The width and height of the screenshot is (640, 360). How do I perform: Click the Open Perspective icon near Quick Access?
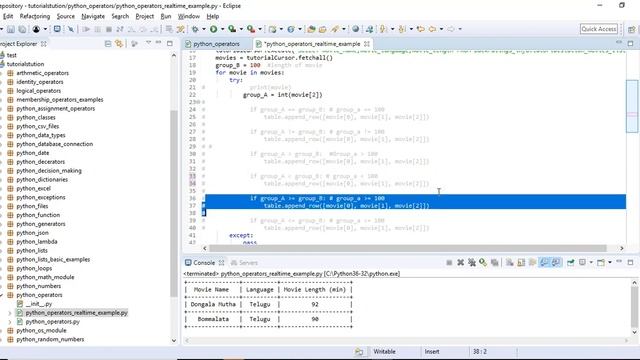tap(631, 29)
